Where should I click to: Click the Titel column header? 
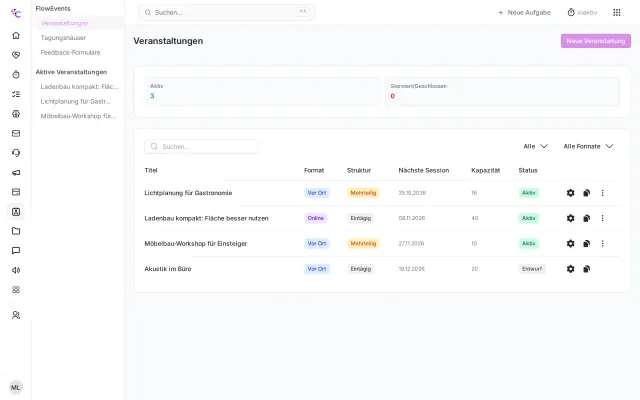tap(151, 171)
